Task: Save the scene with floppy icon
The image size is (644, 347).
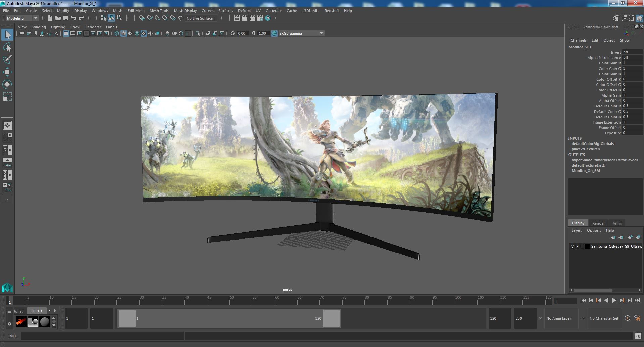Action: tap(66, 18)
